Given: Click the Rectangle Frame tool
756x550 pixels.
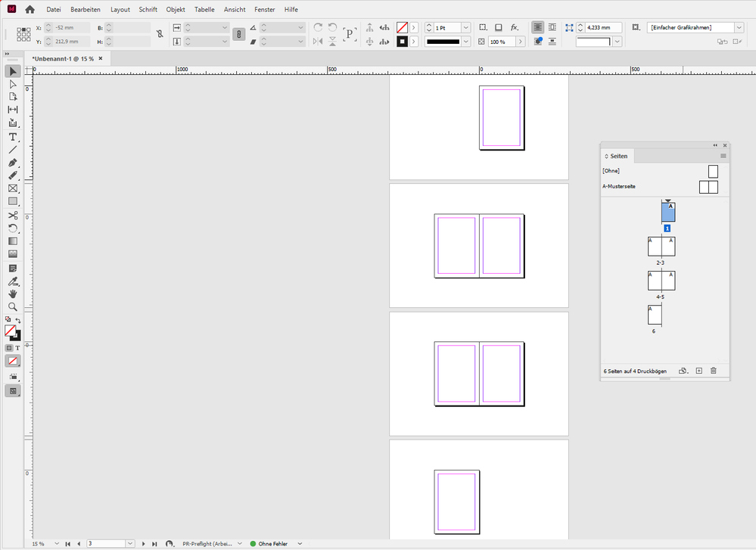Looking at the screenshot, I should (13, 188).
